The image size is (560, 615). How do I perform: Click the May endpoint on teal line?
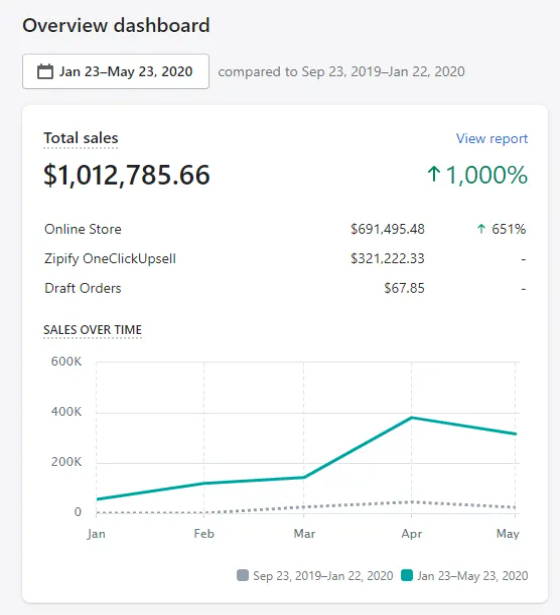coord(515,434)
